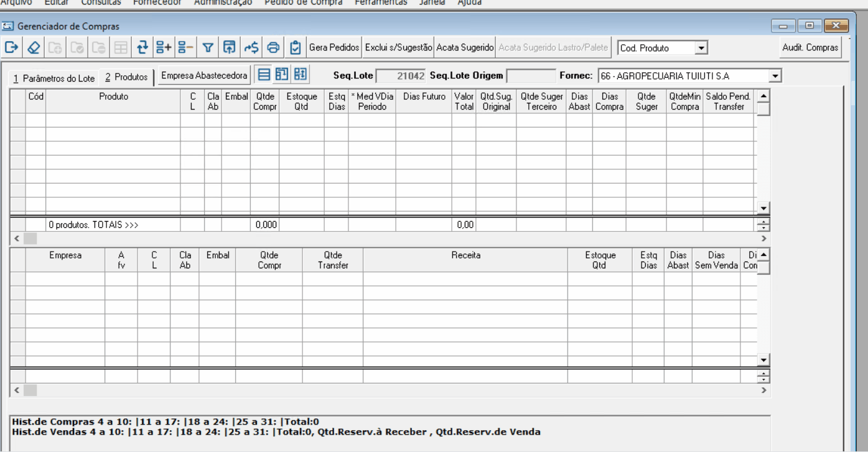Click upper grid horizontal scroll-right arrow

[x=763, y=238]
